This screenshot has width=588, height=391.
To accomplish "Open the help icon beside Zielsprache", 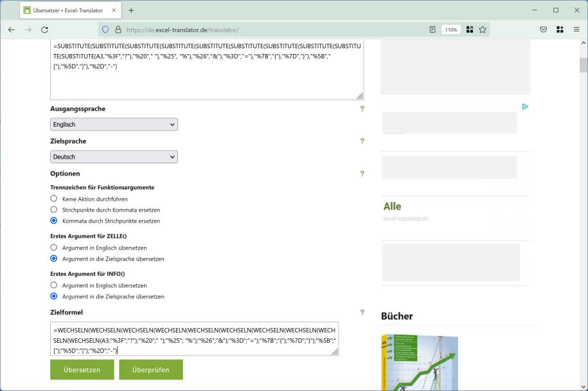I will pos(361,141).
